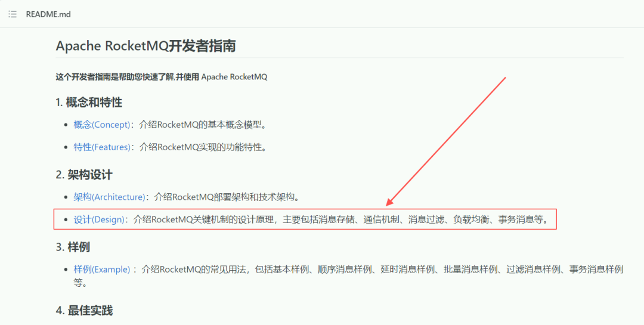Open the table of contents outline icon
This screenshot has width=644, height=325.
(x=13, y=14)
